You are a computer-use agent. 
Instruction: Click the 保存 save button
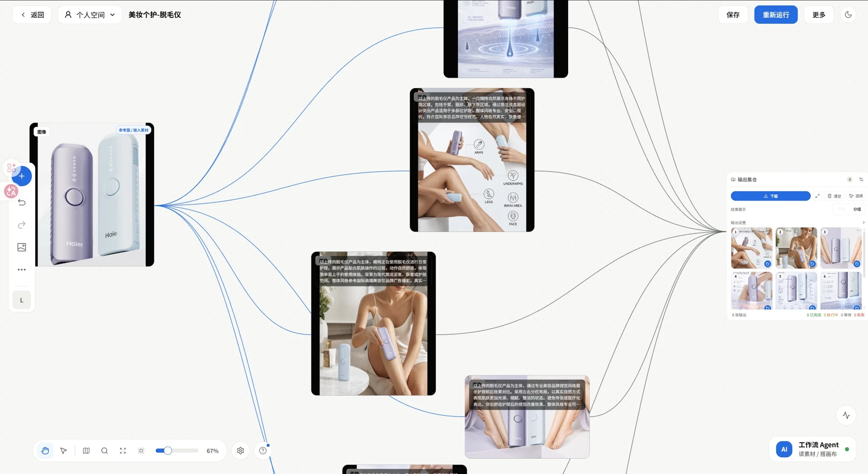(x=733, y=15)
